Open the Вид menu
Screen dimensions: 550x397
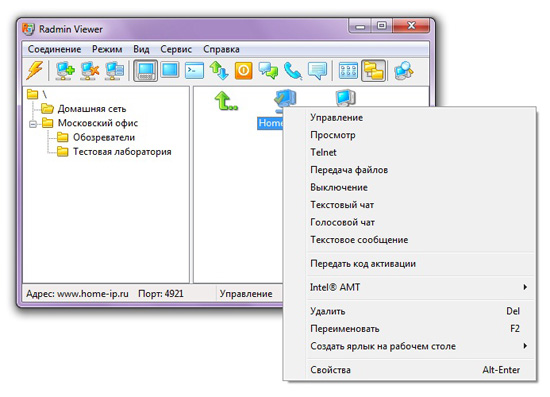[x=141, y=49]
